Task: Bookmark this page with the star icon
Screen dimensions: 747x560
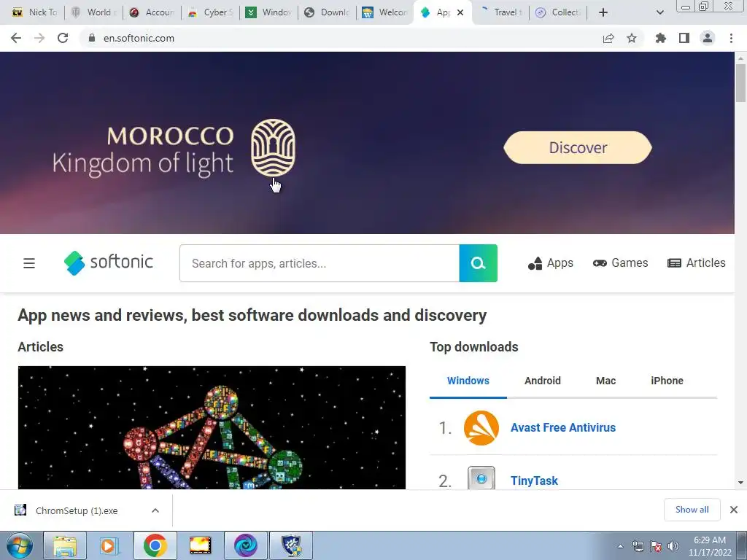Action: [631, 38]
